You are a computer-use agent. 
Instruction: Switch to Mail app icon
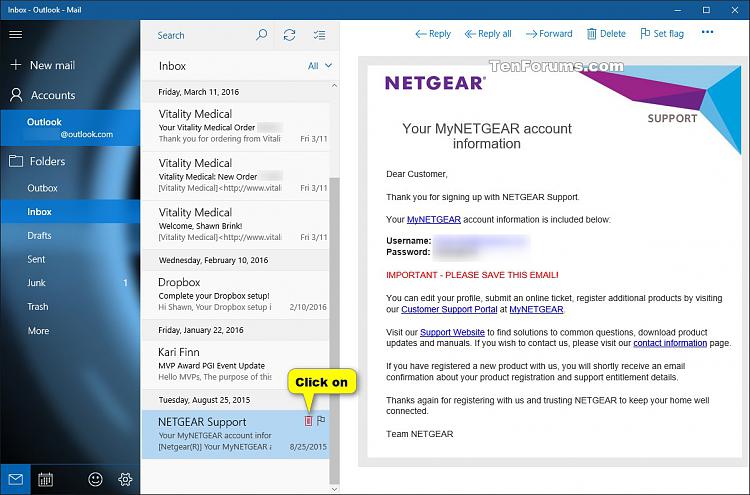pos(16,479)
